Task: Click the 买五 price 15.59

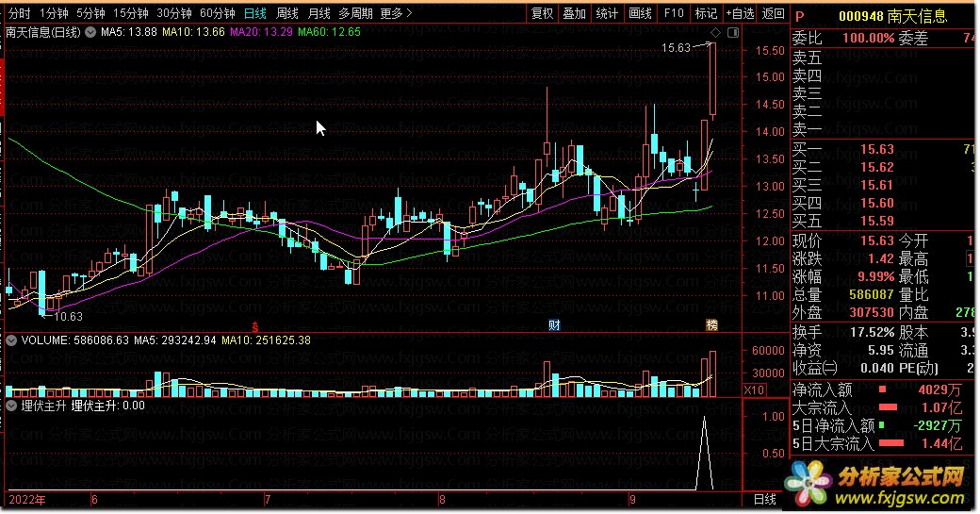Action: (x=877, y=222)
